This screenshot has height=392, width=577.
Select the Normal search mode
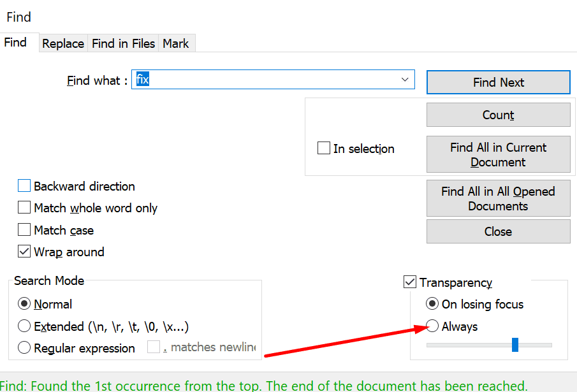[x=24, y=304]
